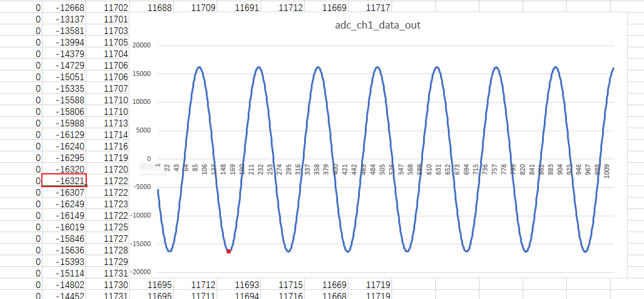Select the cell containing -15114
Image resolution: width=644 pixels, height=299 pixels.
pyautogui.click(x=64, y=273)
